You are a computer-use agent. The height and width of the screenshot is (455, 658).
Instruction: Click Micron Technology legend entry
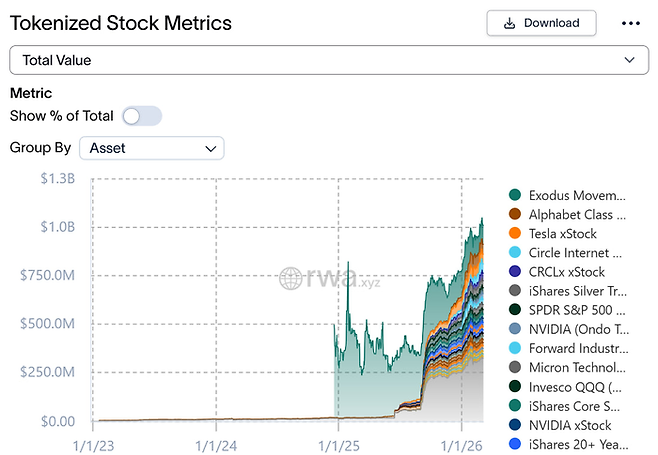[x=576, y=367]
